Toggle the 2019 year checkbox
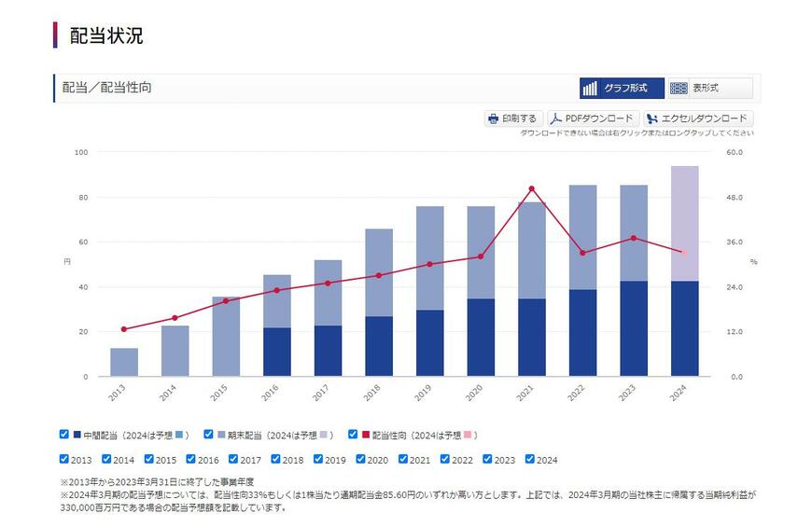This screenshot has height=527, width=812. 318,459
